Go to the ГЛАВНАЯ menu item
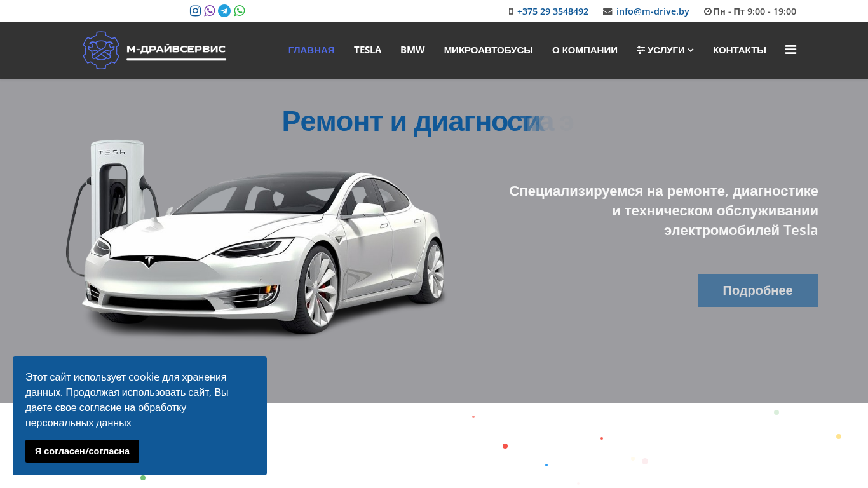Image resolution: width=868 pixels, height=488 pixels. [311, 50]
